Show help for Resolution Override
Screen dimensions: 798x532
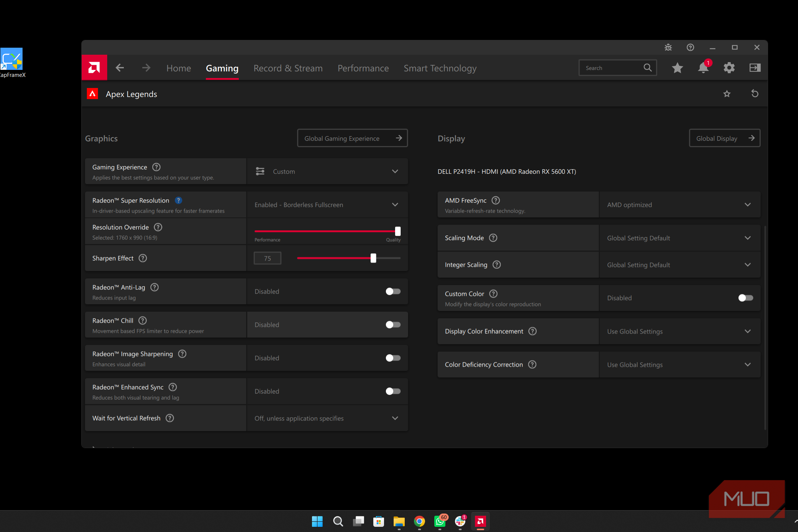[x=158, y=227]
